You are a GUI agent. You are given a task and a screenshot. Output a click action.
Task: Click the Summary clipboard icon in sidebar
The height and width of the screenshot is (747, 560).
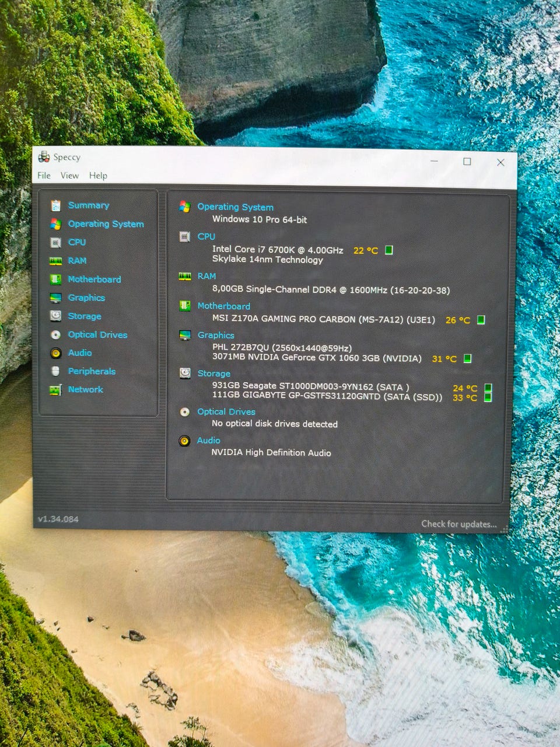click(56, 205)
